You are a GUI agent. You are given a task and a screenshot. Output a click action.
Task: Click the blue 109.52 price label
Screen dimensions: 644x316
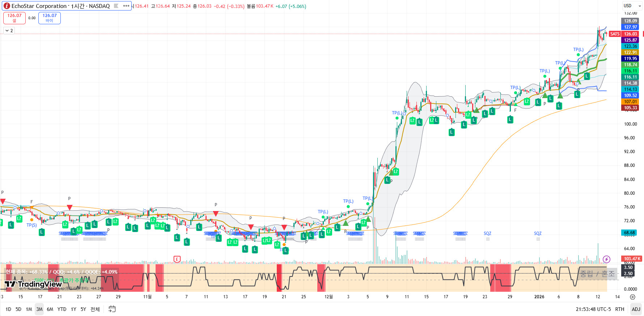click(x=630, y=96)
